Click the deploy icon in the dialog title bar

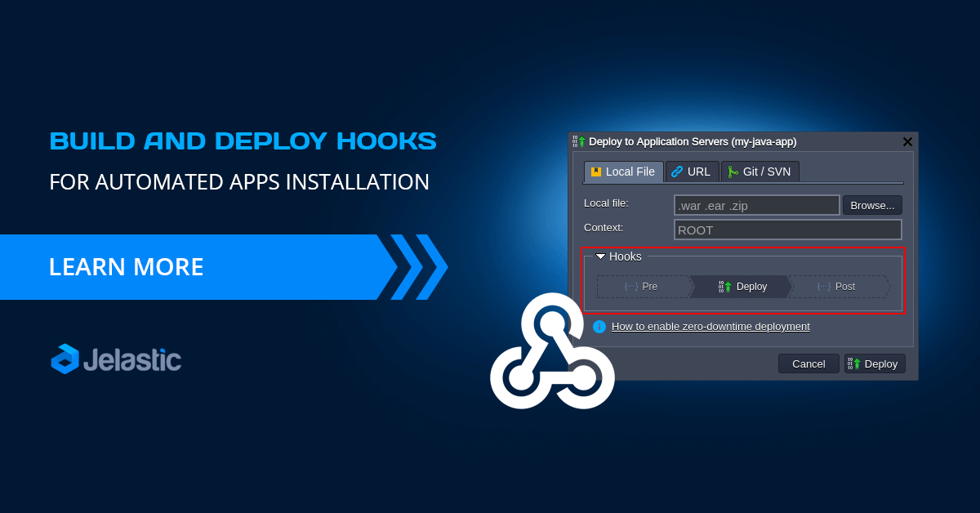click(580, 141)
